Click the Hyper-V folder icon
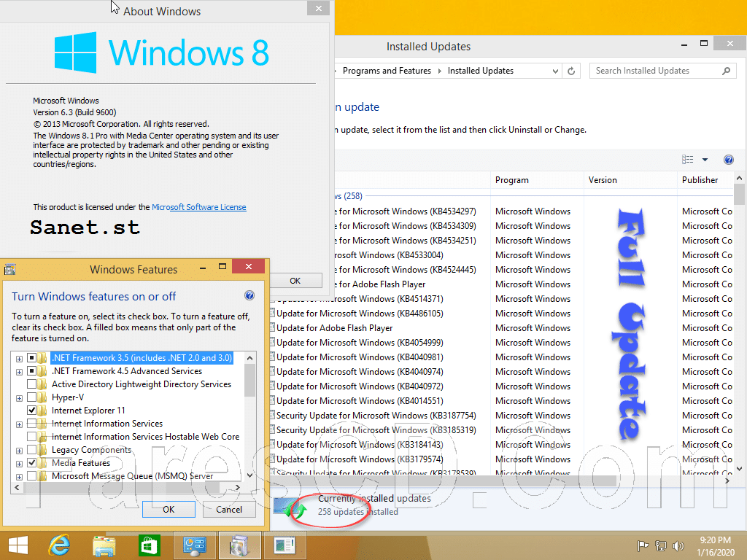The image size is (747, 560). (43, 397)
